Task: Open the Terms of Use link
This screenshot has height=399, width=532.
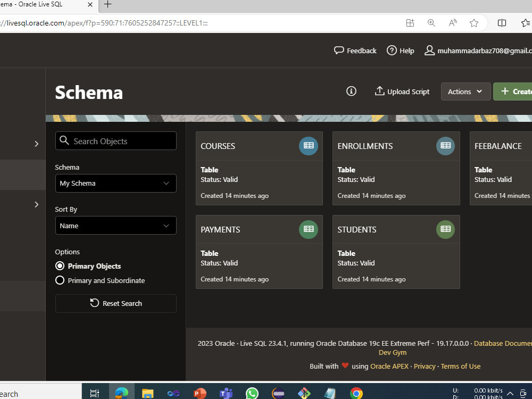Action: click(x=460, y=367)
